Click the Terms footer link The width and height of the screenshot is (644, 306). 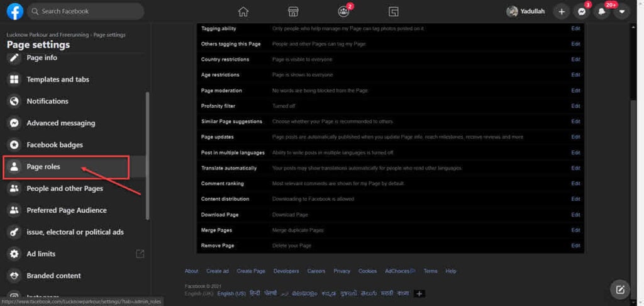click(430, 271)
